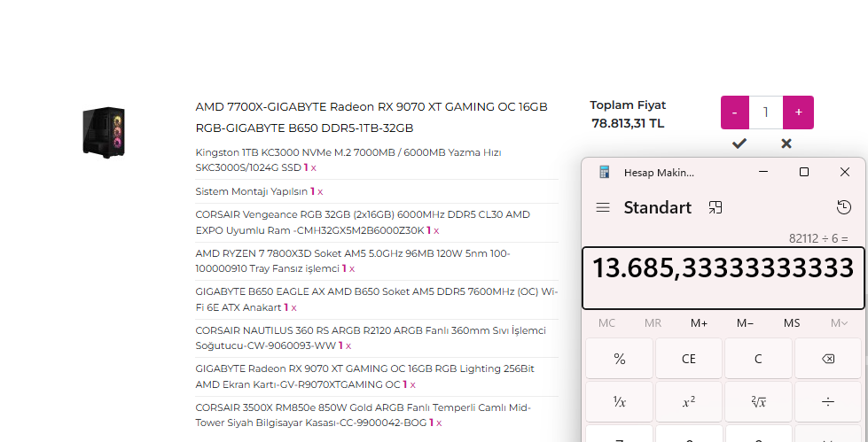Remove CORSAIR NAUTILUS 360 cooler via x
Image resolution: width=868 pixels, height=442 pixels.
(x=348, y=345)
